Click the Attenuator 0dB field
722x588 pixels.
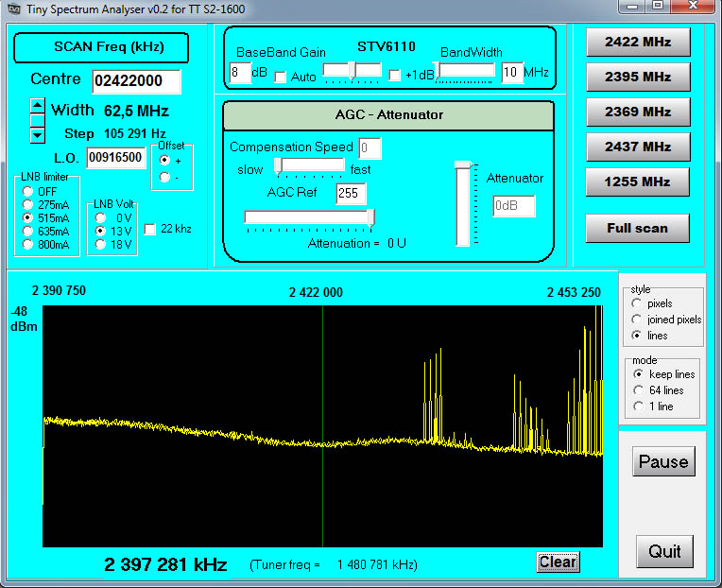pos(514,206)
